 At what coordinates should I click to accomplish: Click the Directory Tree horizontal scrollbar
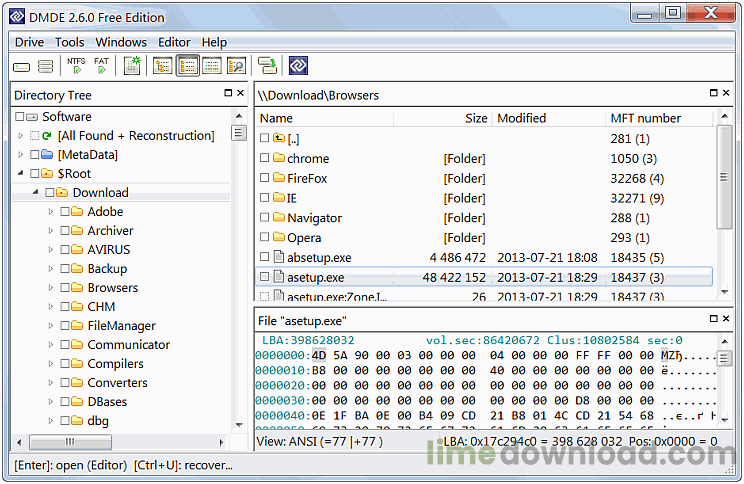tap(122, 441)
